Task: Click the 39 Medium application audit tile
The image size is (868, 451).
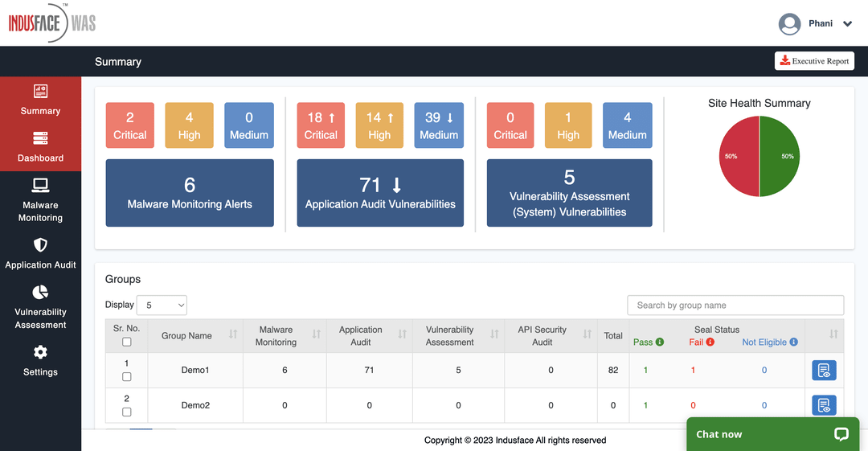Action: [439, 125]
